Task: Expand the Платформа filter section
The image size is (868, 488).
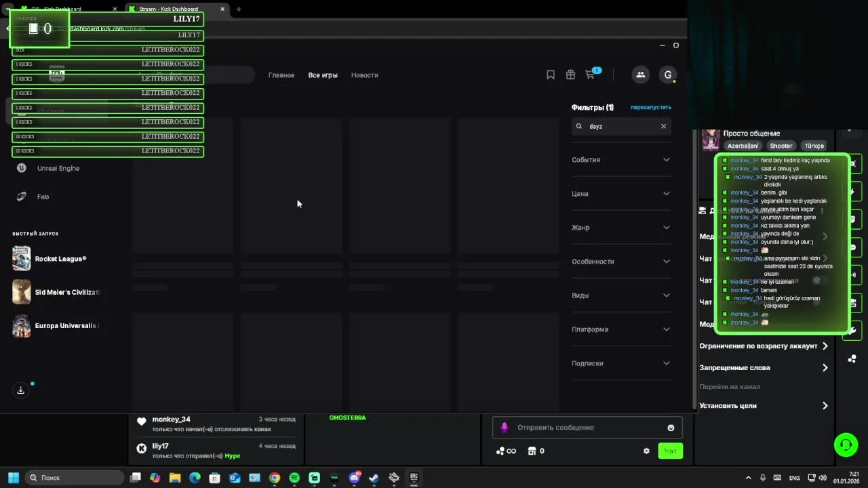Action: pos(621,329)
